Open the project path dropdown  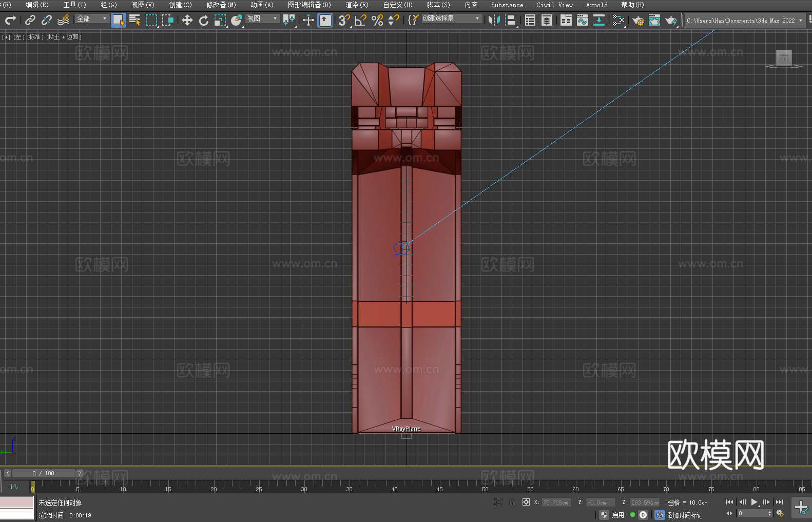(800, 21)
